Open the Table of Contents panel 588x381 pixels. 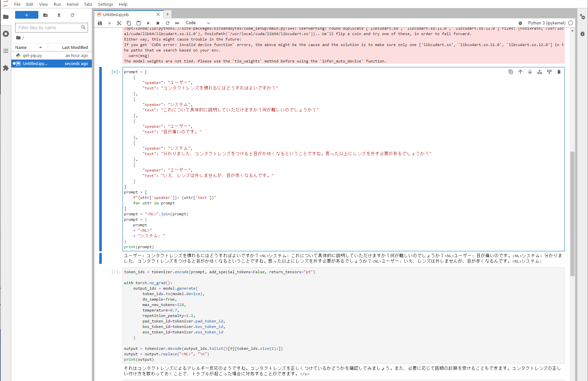tap(6, 51)
